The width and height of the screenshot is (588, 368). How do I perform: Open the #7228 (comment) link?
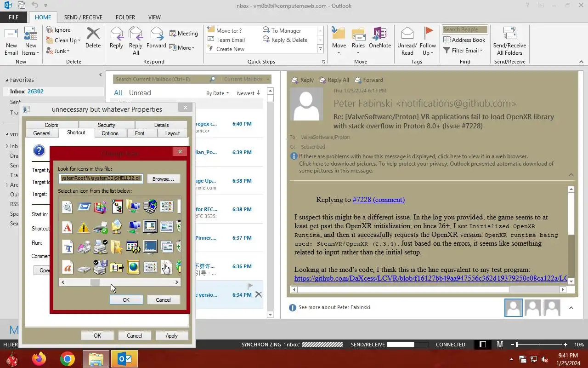point(379,200)
